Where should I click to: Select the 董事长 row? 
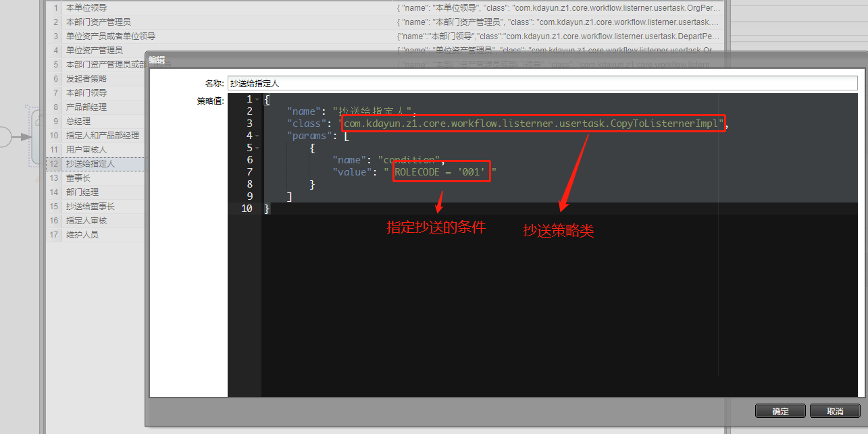pyautogui.click(x=96, y=178)
